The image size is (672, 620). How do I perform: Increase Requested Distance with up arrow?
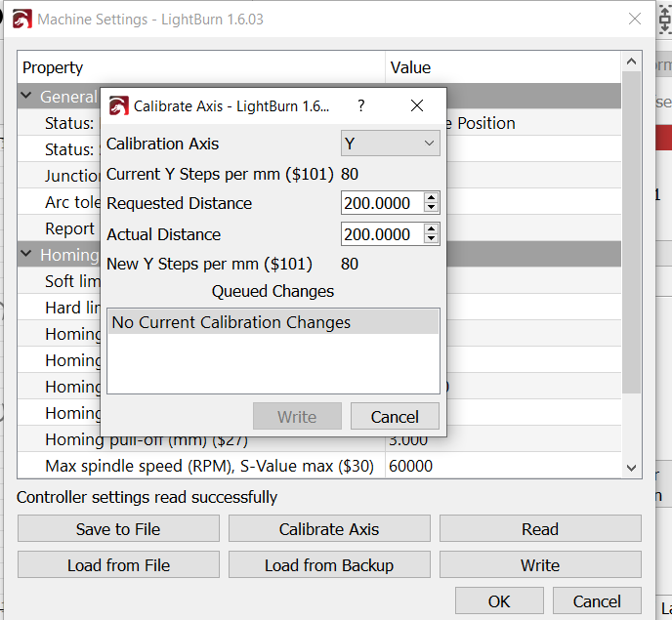pos(431,197)
